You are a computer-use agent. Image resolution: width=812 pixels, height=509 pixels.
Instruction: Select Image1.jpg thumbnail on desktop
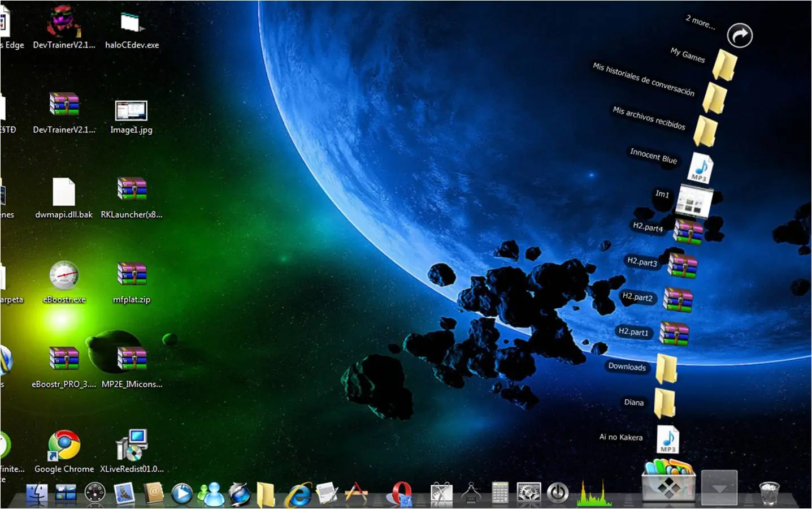point(131,110)
